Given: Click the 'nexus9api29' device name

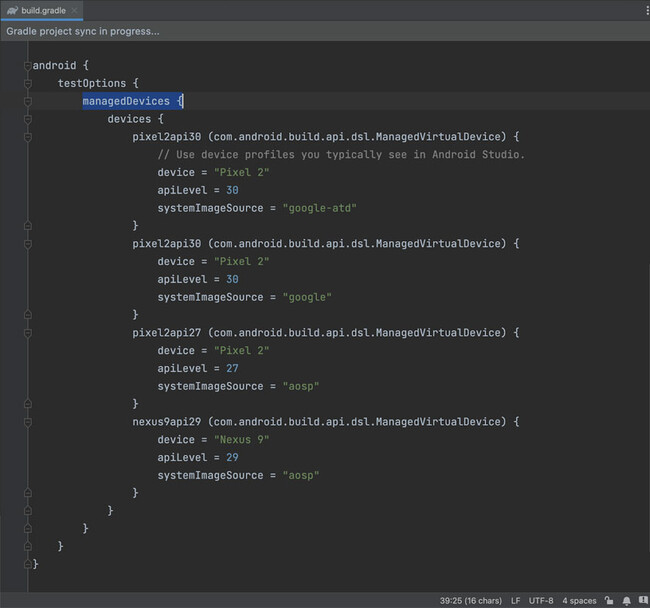Looking at the screenshot, I should point(167,422).
